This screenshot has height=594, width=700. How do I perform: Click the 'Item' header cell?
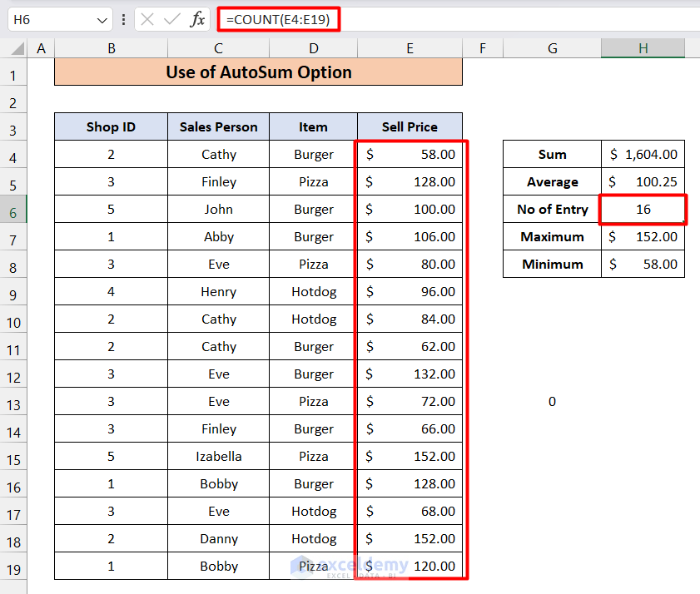[x=314, y=126]
